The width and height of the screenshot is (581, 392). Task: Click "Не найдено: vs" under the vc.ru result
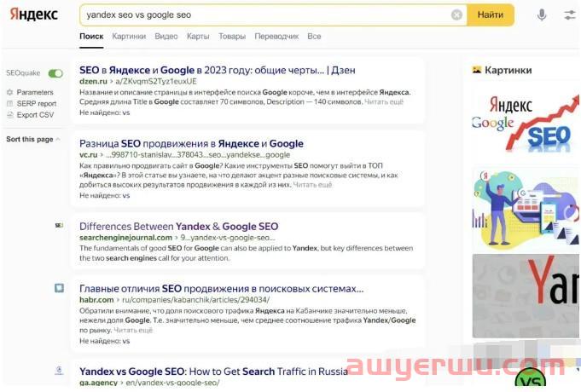tap(104, 195)
